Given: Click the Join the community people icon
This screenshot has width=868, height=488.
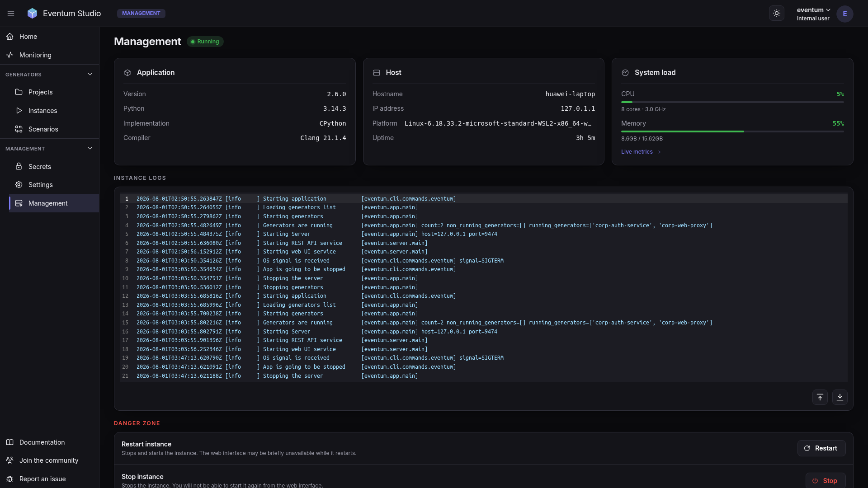Looking at the screenshot, I should [x=10, y=460].
